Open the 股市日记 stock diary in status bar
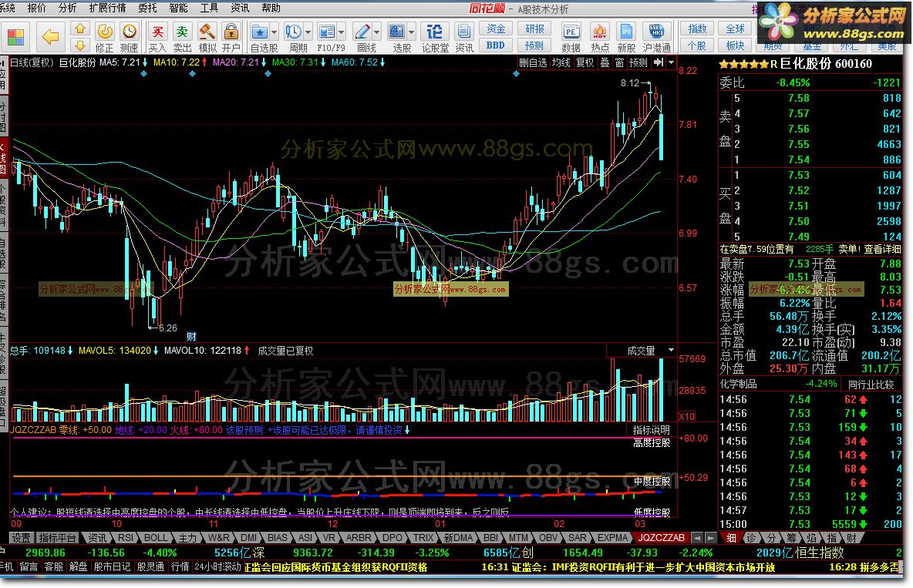The image size is (913, 588). point(113,566)
